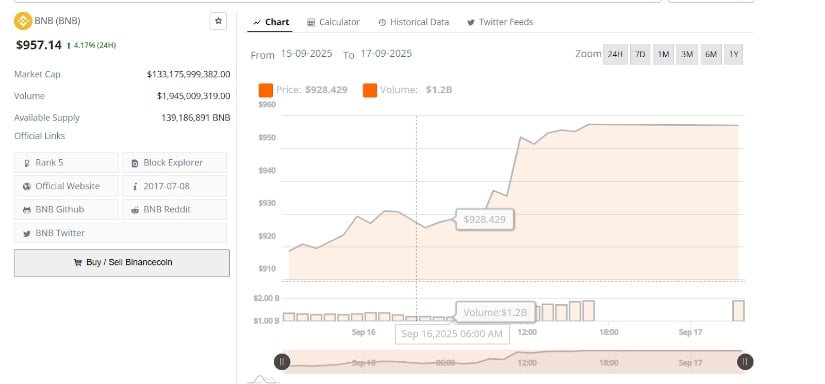Image resolution: width=825 pixels, height=384 pixels.
Task: Click the Volume value $1,945,009,319.00
Action: pos(193,96)
